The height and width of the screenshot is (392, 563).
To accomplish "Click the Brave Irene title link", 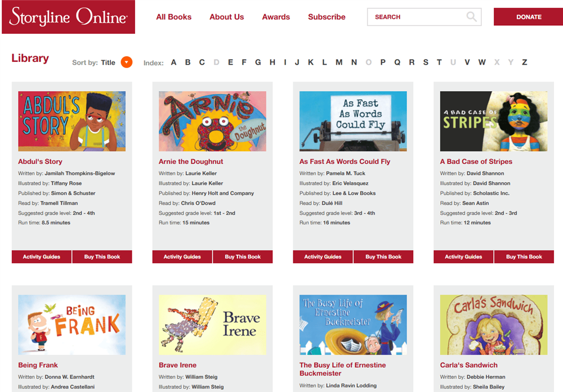I will [x=178, y=365].
